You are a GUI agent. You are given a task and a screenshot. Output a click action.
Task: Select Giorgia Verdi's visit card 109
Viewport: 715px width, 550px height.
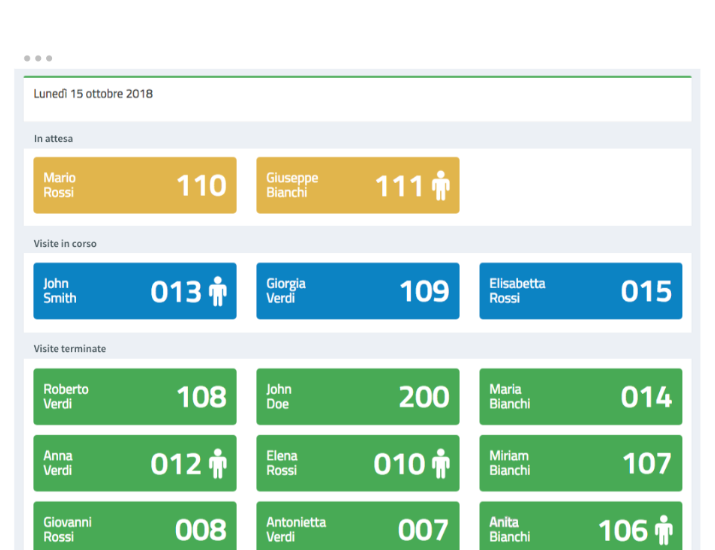coord(358,291)
